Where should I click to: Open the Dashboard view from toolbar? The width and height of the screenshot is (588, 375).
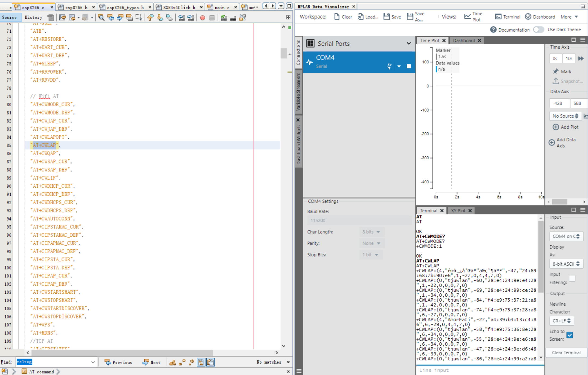click(x=540, y=17)
